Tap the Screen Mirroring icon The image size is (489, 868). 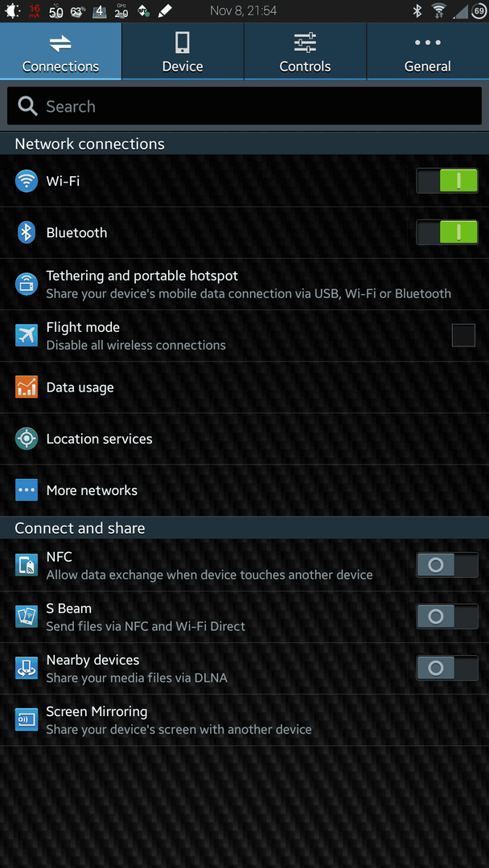click(x=26, y=719)
